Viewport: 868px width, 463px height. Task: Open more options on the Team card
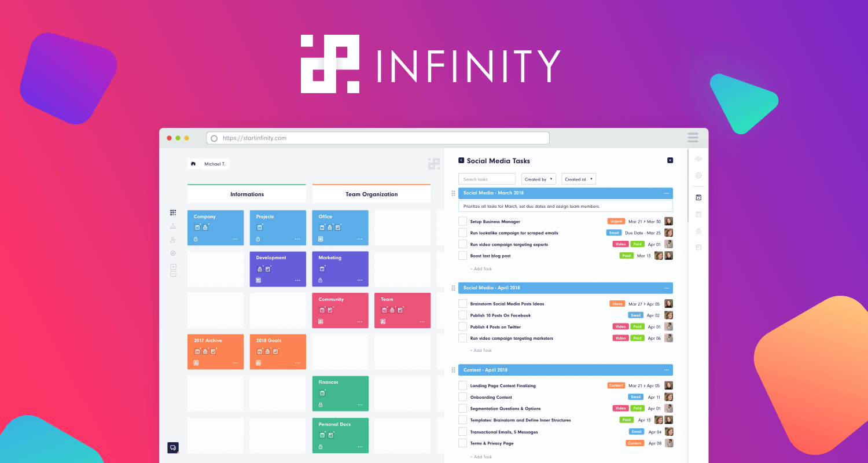pyautogui.click(x=422, y=322)
